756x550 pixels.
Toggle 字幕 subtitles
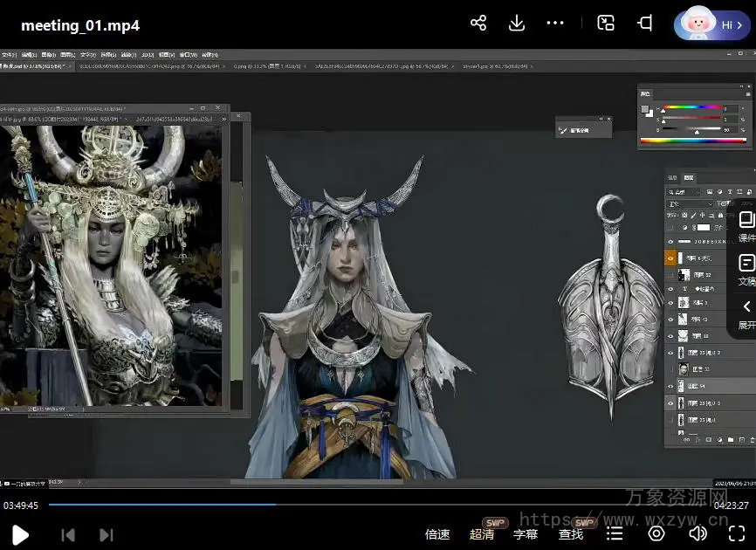[x=526, y=534]
